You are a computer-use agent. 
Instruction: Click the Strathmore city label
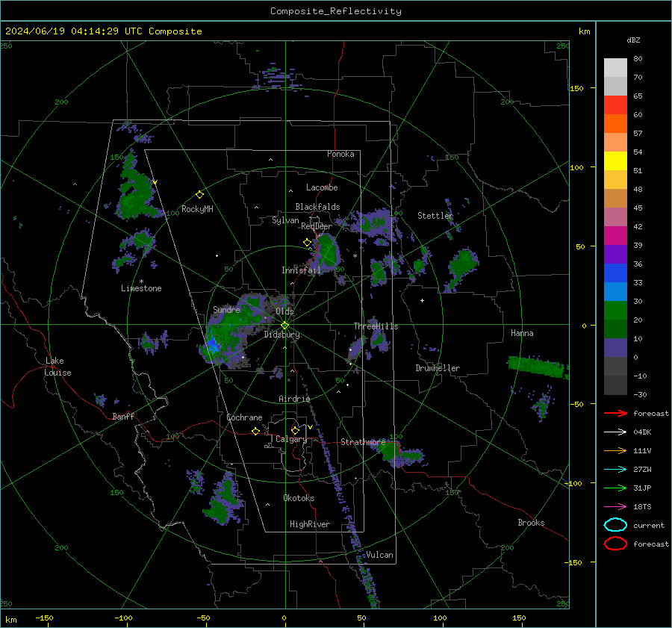363,442
